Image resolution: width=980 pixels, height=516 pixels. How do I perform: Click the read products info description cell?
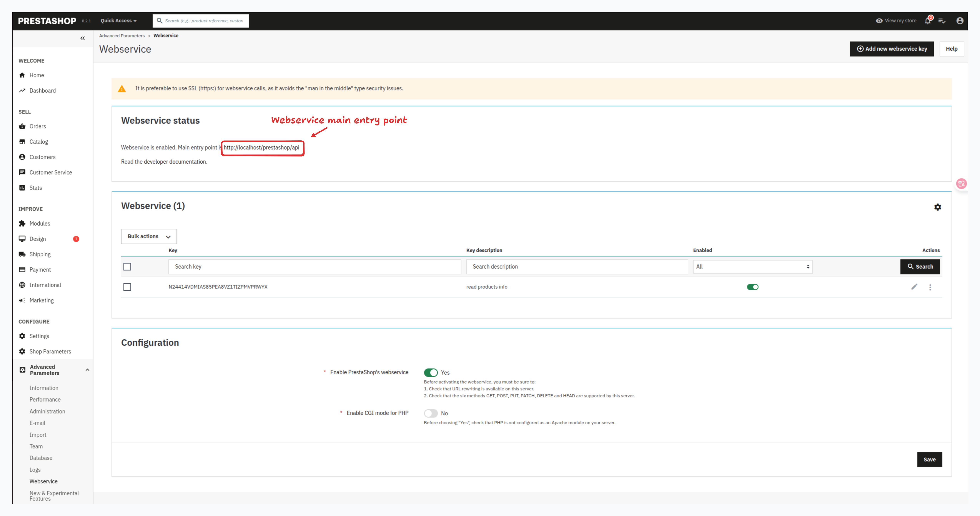(x=487, y=287)
